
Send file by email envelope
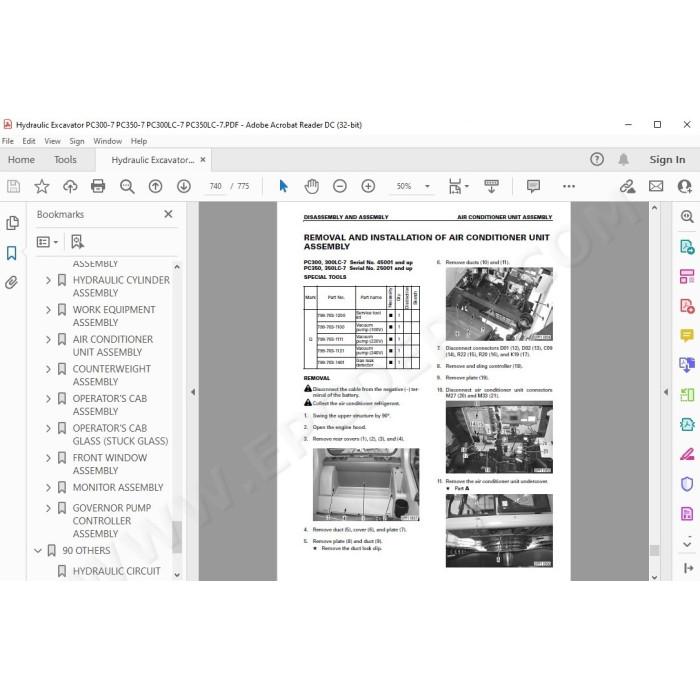pyautogui.click(x=656, y=186)
